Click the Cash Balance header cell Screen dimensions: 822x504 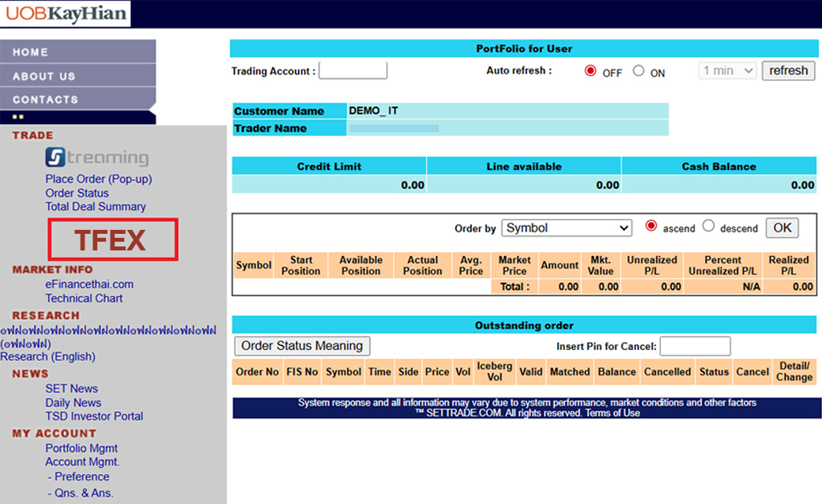pos(718,167)
